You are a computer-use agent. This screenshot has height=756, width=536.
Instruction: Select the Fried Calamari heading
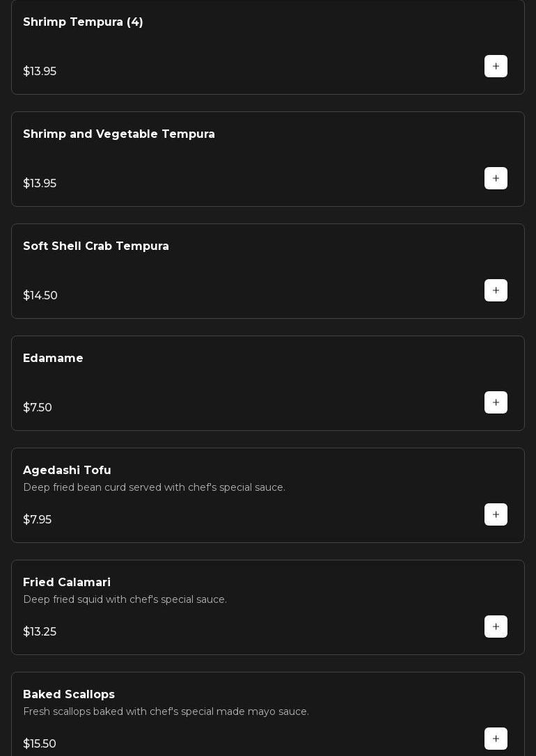point(67,583)
